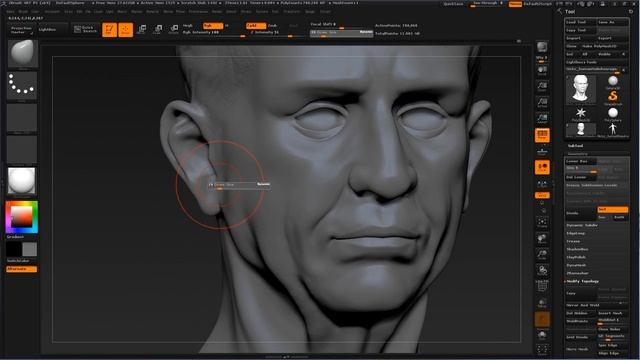The width and height of the screenshot is (640, 360).
Task: Expand the ZRemesher section
Action: [577, 273]
